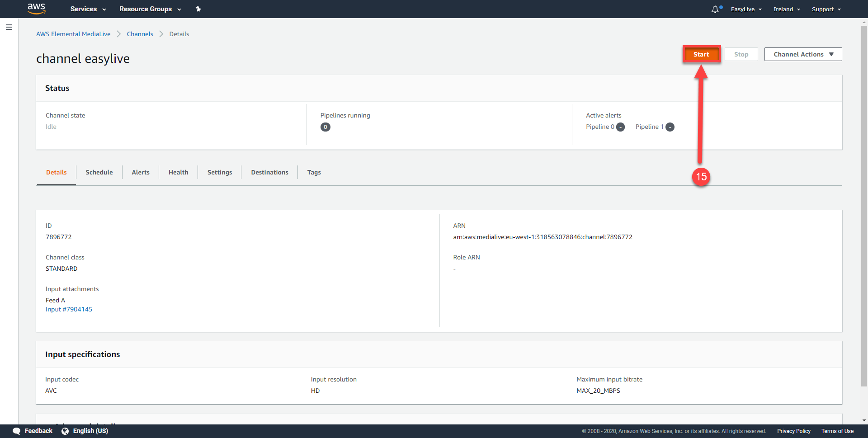The width and height of the screenshot is (868, 438).
Task: Click the MAX_20_MBPS bitrate value
Action: pyautogui.click(x=598, y=391)
